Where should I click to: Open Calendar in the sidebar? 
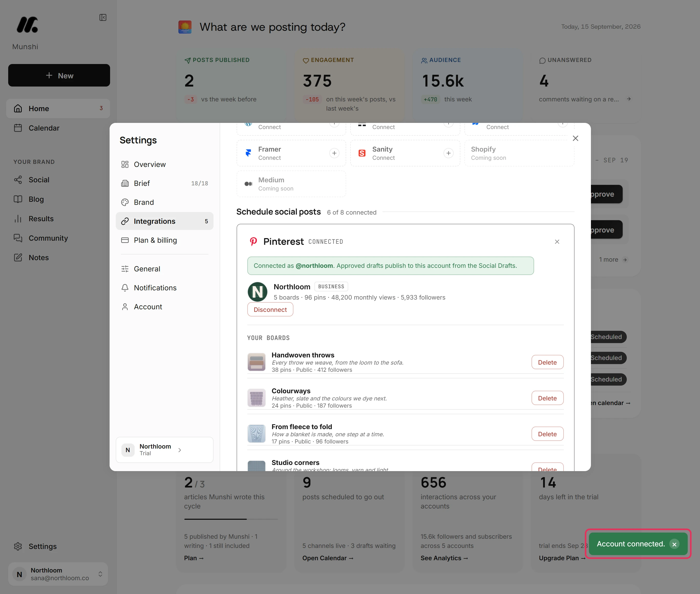point(58,128)
